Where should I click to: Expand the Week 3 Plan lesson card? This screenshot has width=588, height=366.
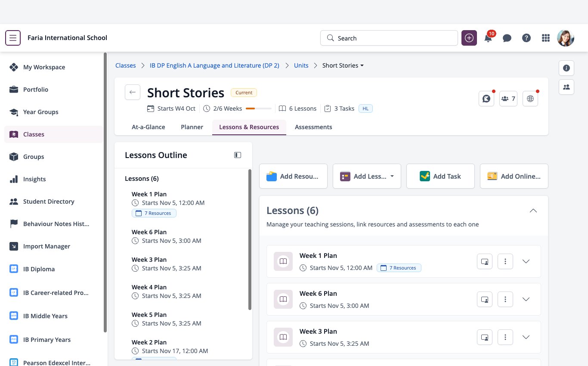526,337
